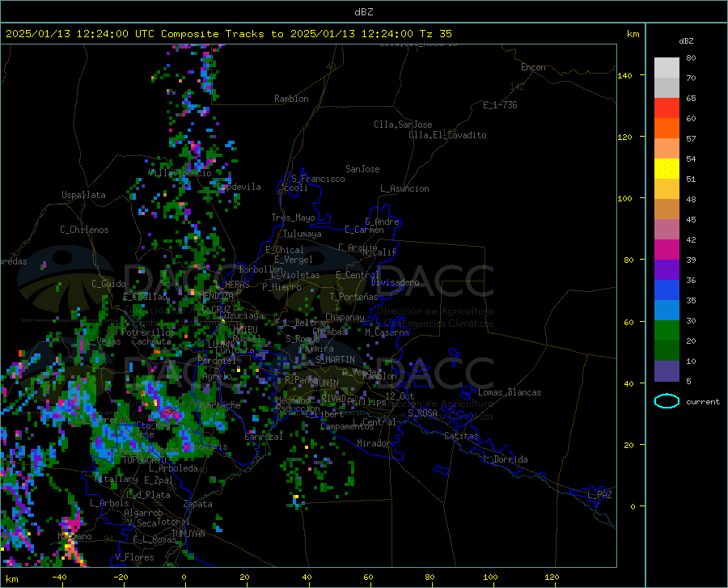Screen dimensions: 728x588
Task: Click the S_Francisco place label
Action: coord(318,179)
